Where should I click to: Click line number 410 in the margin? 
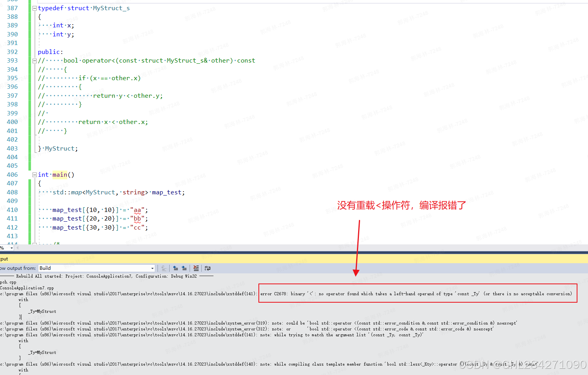tap(12, 210)
